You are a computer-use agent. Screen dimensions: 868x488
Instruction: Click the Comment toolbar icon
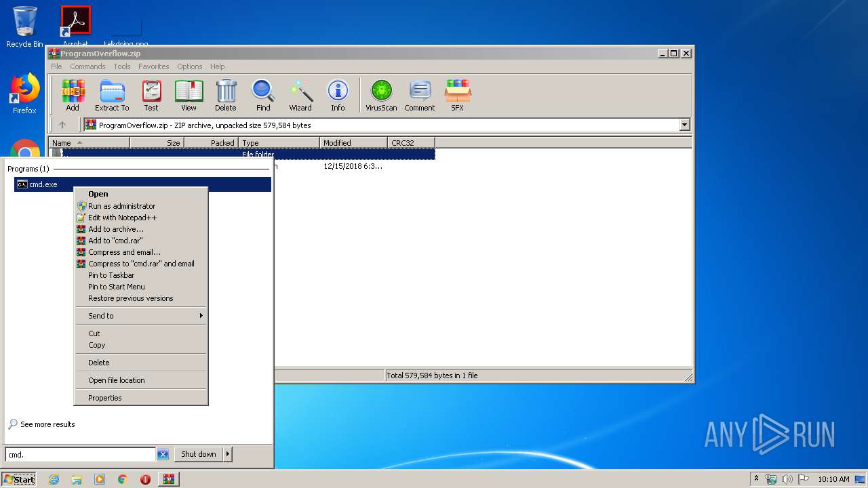pos(420,96)
